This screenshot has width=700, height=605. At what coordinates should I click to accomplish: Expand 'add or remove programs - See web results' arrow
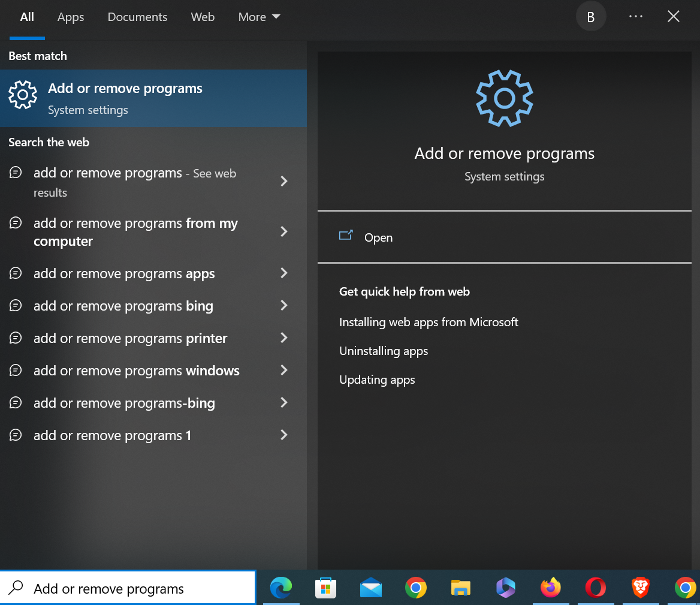pos(284,181)
